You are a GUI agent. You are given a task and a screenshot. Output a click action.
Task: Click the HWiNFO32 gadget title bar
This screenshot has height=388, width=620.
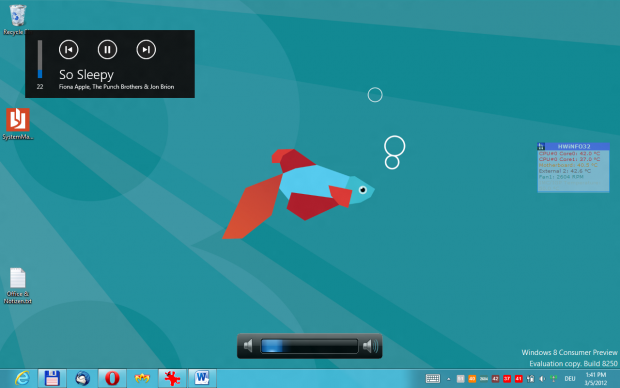pyautogui.click(x=573, y=146)
